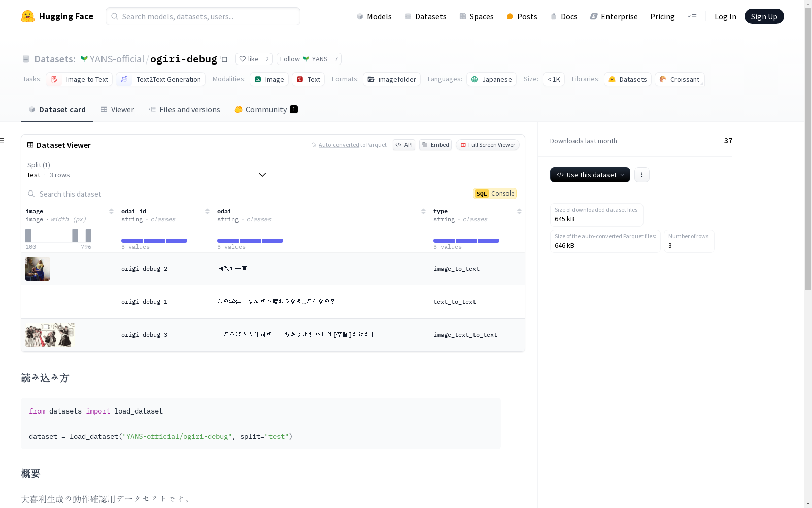Viewport: 812px width, 508px height.
Task: Click the Text2Text Generation task tag
Action: (160, 79)
